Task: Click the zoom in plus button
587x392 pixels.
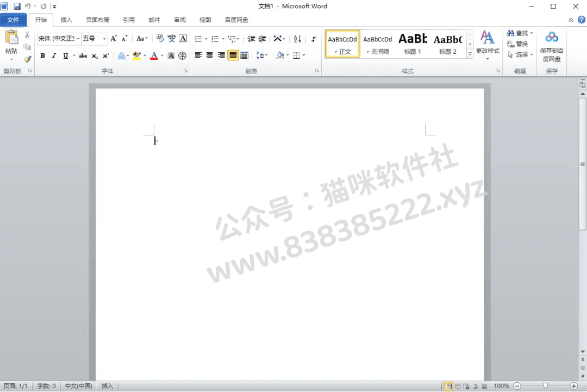Action: point(573,386)
